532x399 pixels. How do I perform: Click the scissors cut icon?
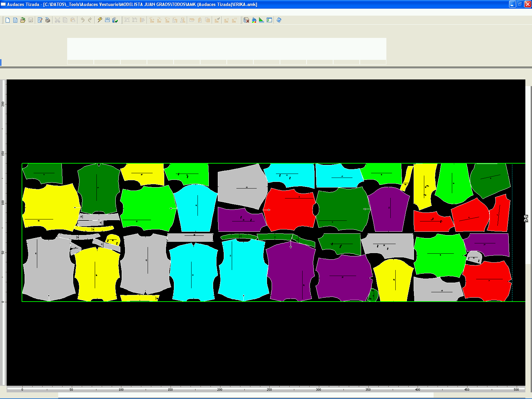[58, 20]
